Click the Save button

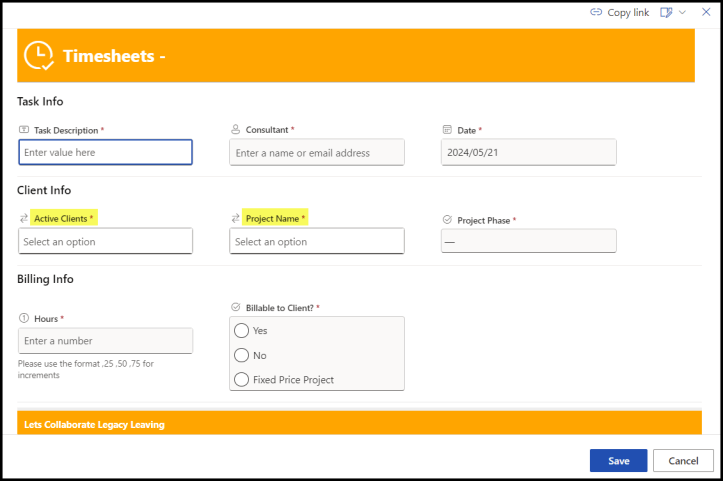coord(618,460)
